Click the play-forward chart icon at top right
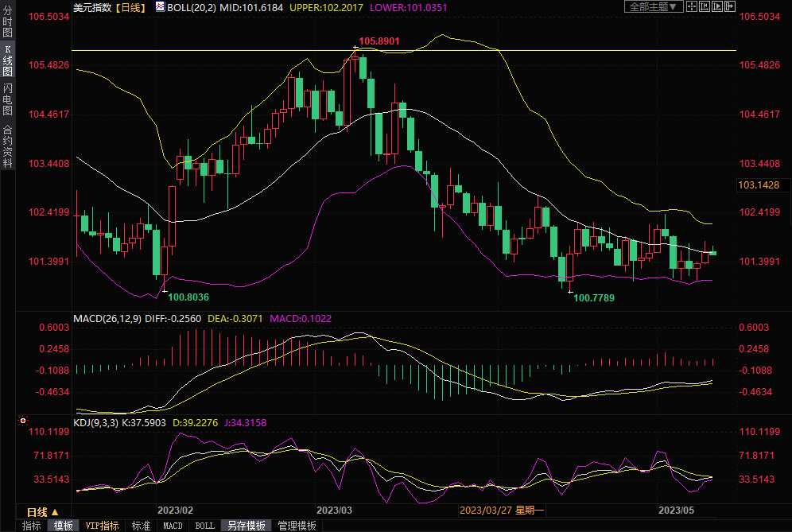 tap(716, 6)
